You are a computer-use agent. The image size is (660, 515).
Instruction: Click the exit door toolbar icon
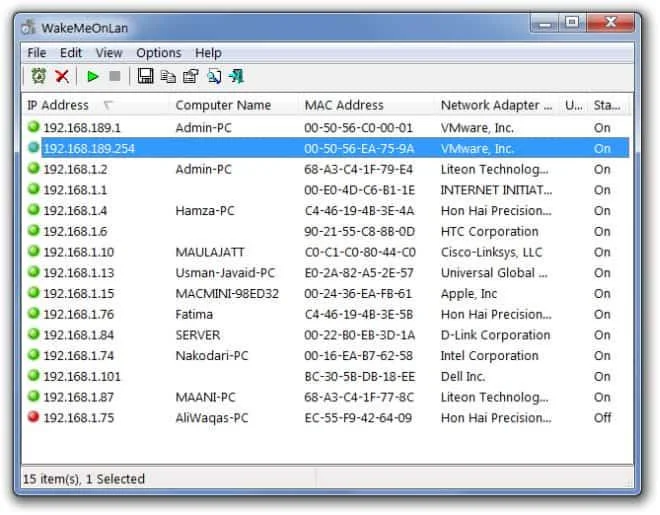pyautogui.click(x=236, y=76)
